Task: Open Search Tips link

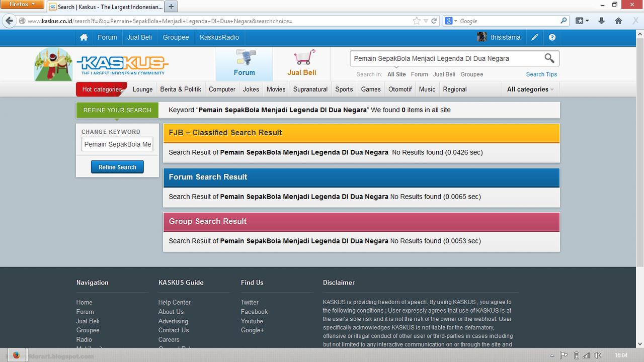Action: coord(541,74)
